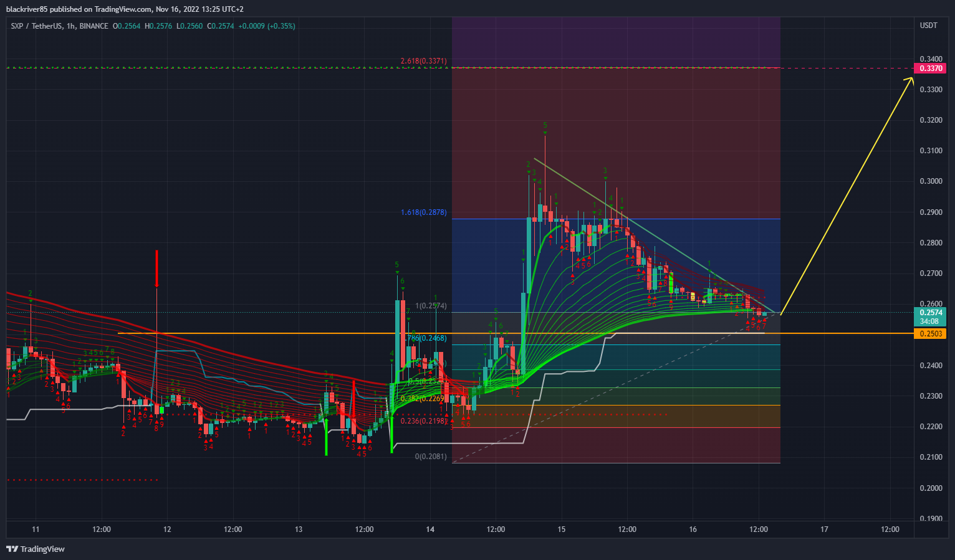The image size is (955, 560).
Task: Click the 0.2400 price axis label
Action: 931,366
